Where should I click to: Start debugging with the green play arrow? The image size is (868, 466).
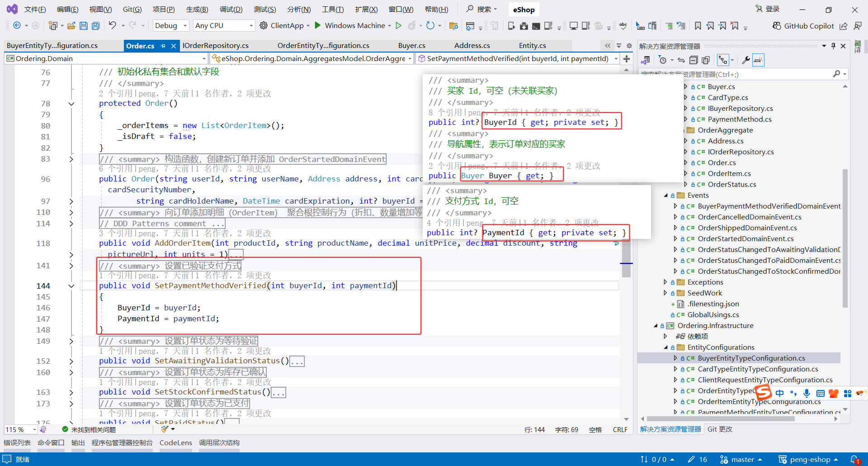(x=318, y=25)
